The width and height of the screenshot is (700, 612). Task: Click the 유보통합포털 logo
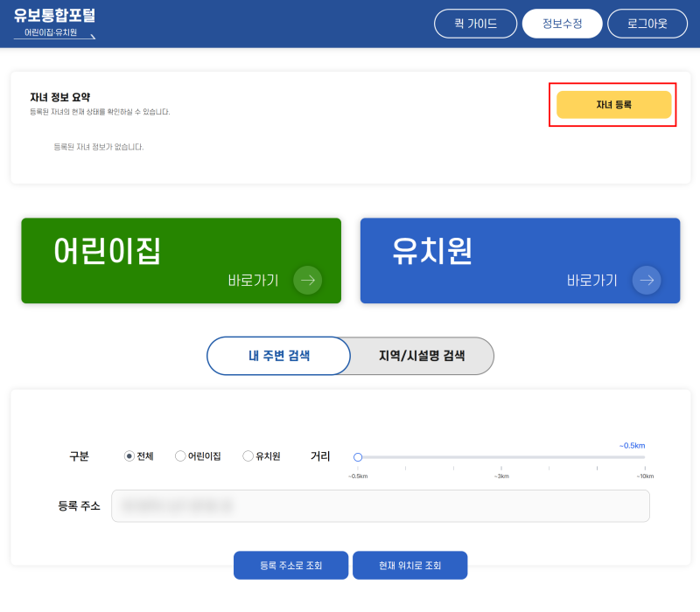pos(54,24)
